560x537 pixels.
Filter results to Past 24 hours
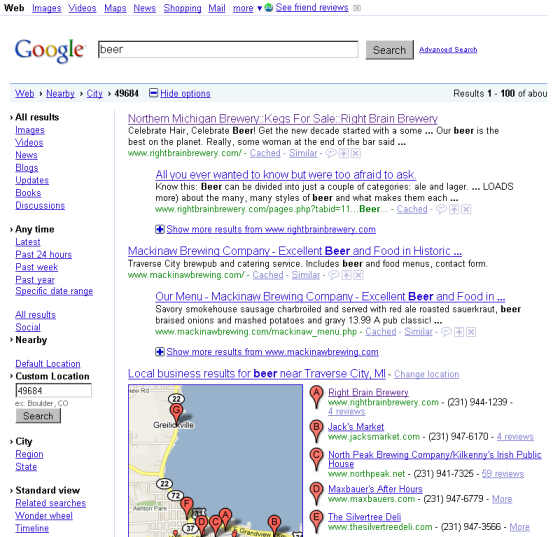click(x=43, y=255)
